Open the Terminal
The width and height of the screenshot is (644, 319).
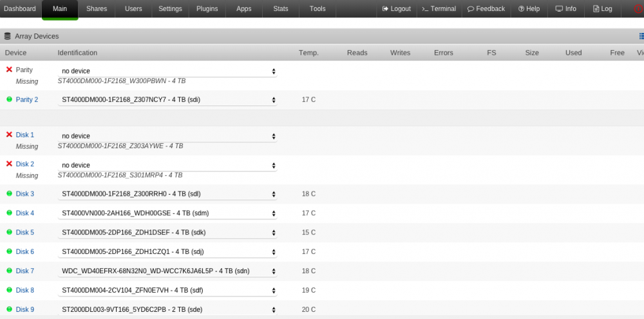(x=439, y=8)
